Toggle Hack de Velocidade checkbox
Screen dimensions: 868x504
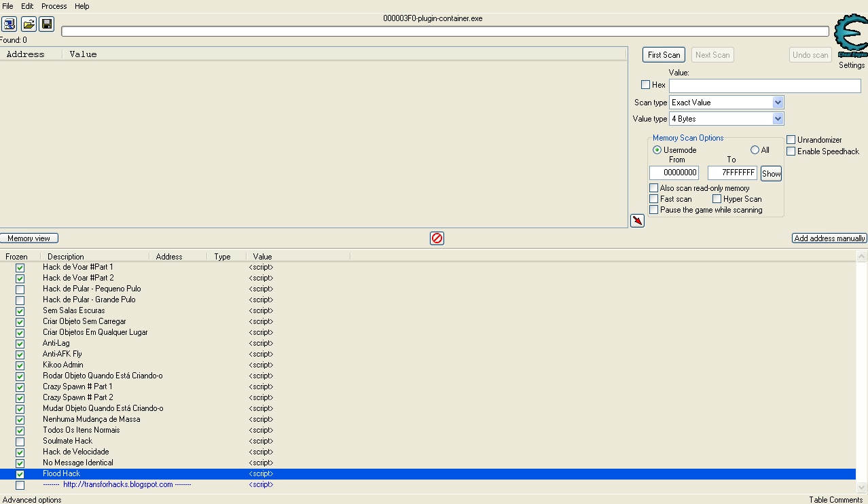point(20,452)
